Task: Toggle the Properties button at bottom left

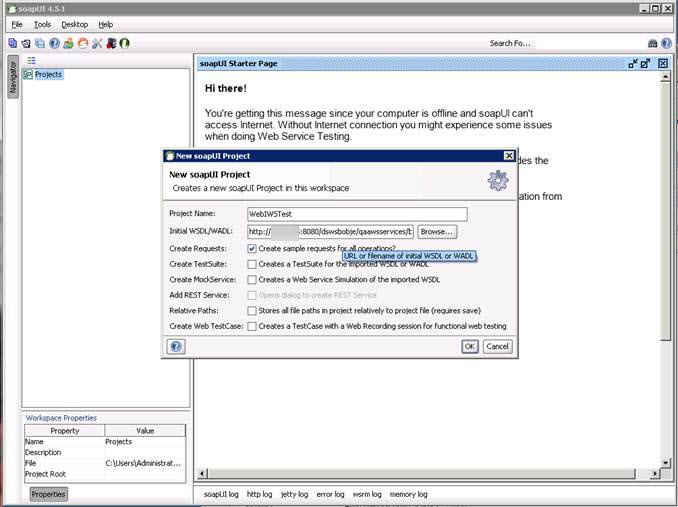Action: click(x=48, y=494)
